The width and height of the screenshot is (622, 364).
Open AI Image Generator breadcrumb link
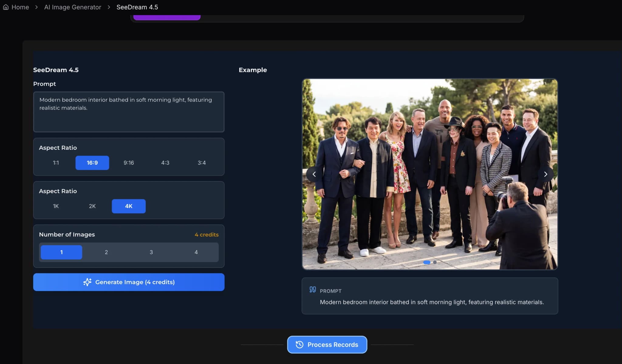coord(73,7)
